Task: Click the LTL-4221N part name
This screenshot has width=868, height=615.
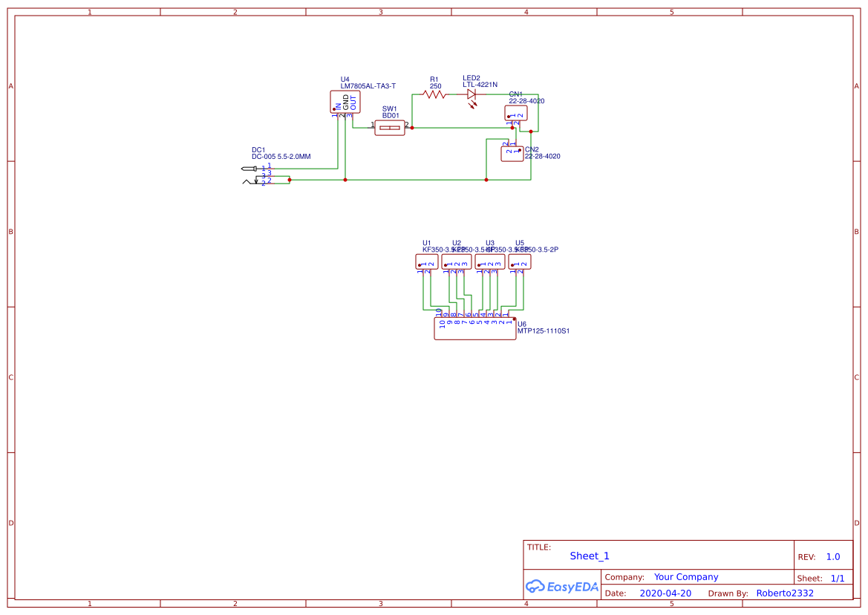Action: pos(480,85)
